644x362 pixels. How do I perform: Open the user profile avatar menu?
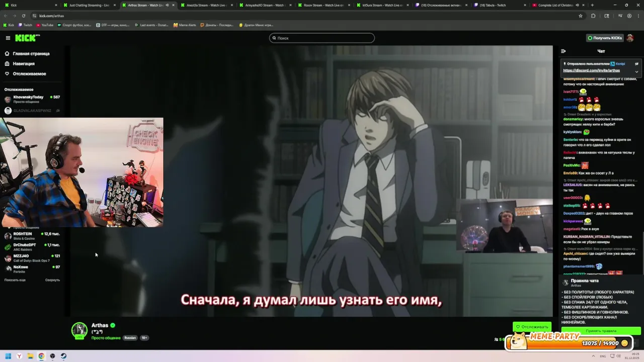[630, 38]
